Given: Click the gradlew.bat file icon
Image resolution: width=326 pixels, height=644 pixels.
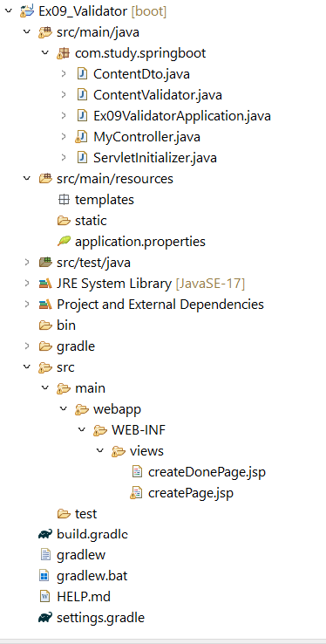Looking at the screenshot, I should (44, 576).
